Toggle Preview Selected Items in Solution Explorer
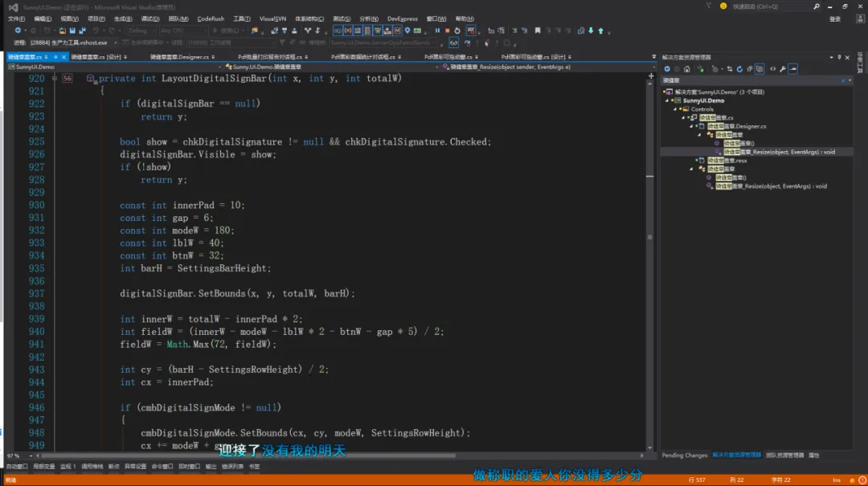Image resolution: width=868 pixels, height=486 pixels. (x=793, y=69)
